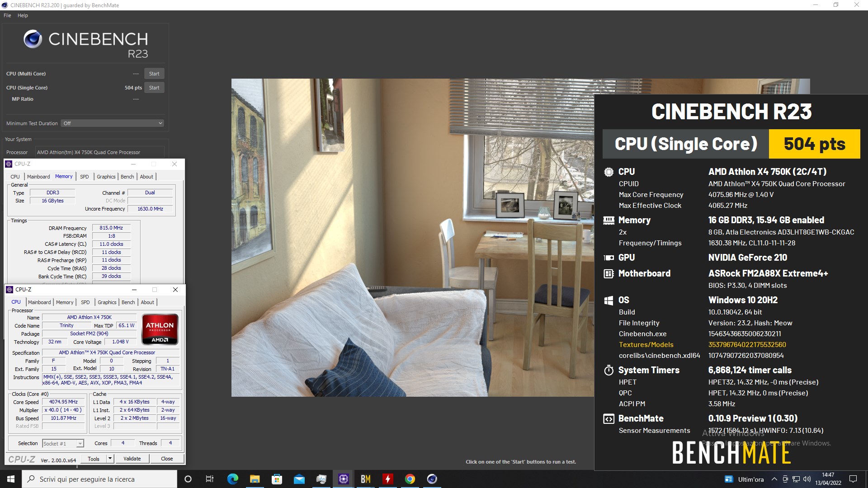Switch to the CPU-Z taskbar icon
The height and width of the screenshot is (488, 868).
343,479
